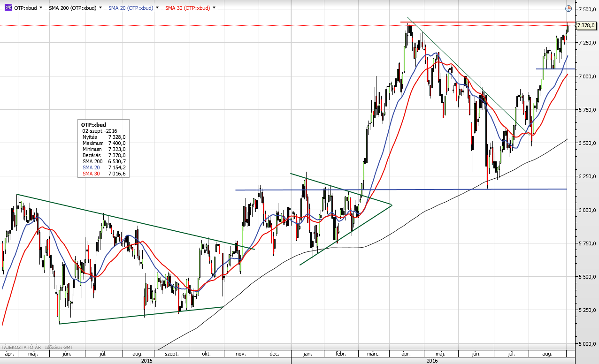The height and width of the screenshot is (364, 599).
Task: Expand the SMA 30 (OTP:xbud) indicator menu
Action: [214, 8]
